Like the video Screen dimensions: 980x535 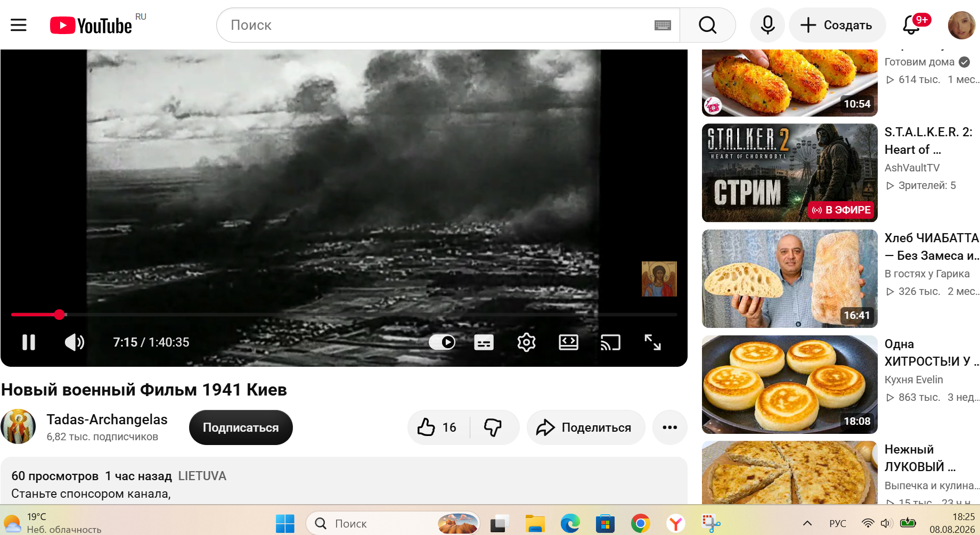pos(438,427)
